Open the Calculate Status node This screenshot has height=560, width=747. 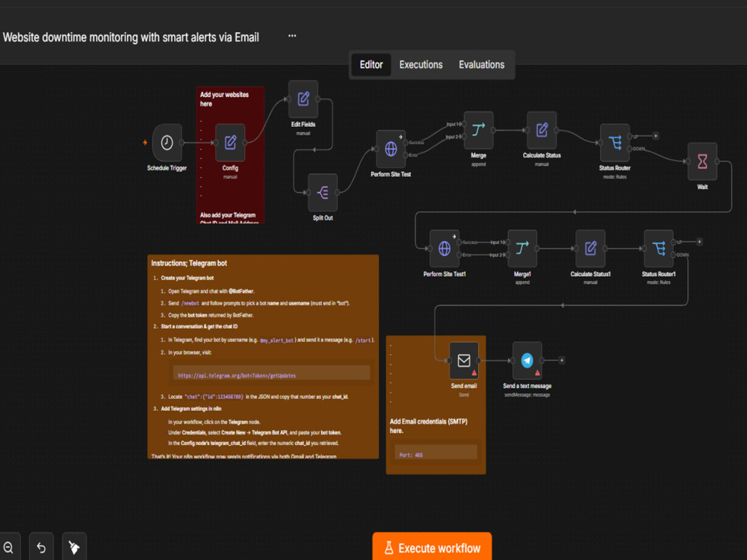tap(542, 130)
